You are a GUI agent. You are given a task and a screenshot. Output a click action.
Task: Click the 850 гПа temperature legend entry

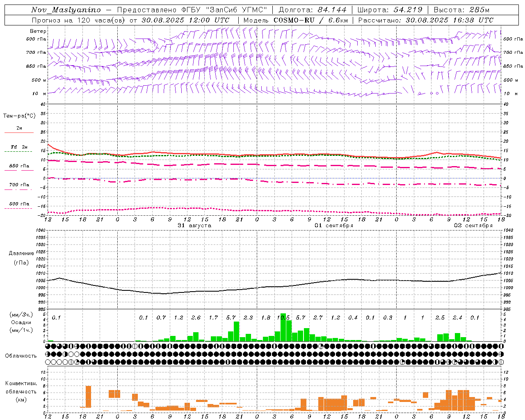(19, 166)
